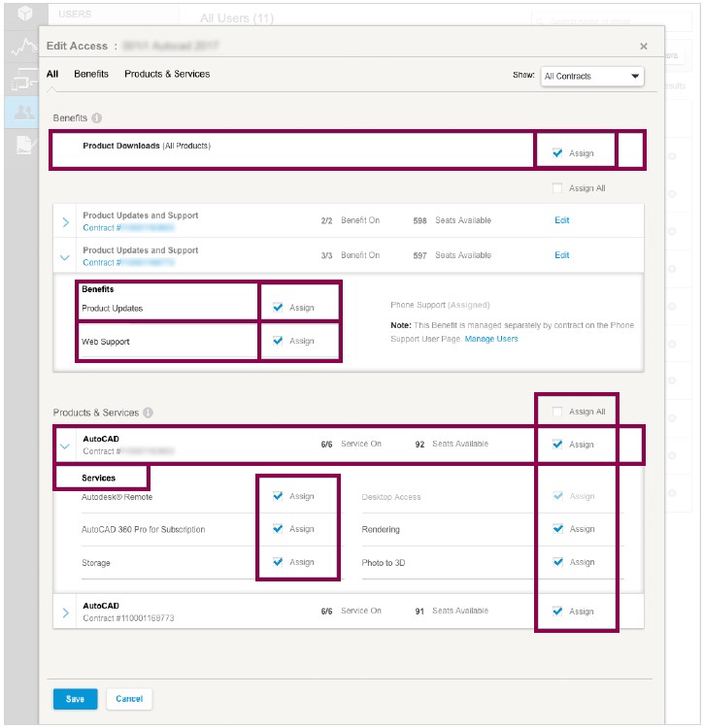Uncheck Assign for Autodesk Remote

pos(278,496)
